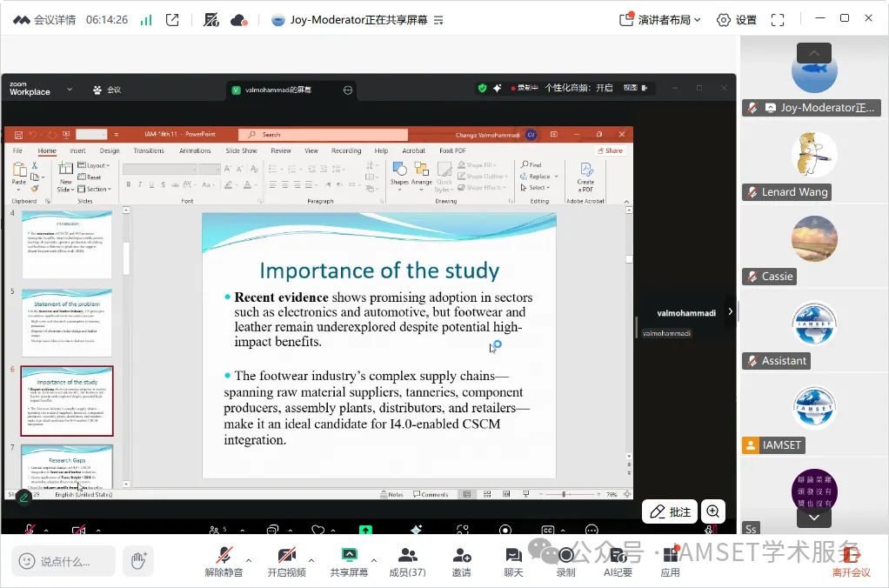Switch to PowerPoint Slide Show tab
889x588 pixels.
[x=241, y=150]
